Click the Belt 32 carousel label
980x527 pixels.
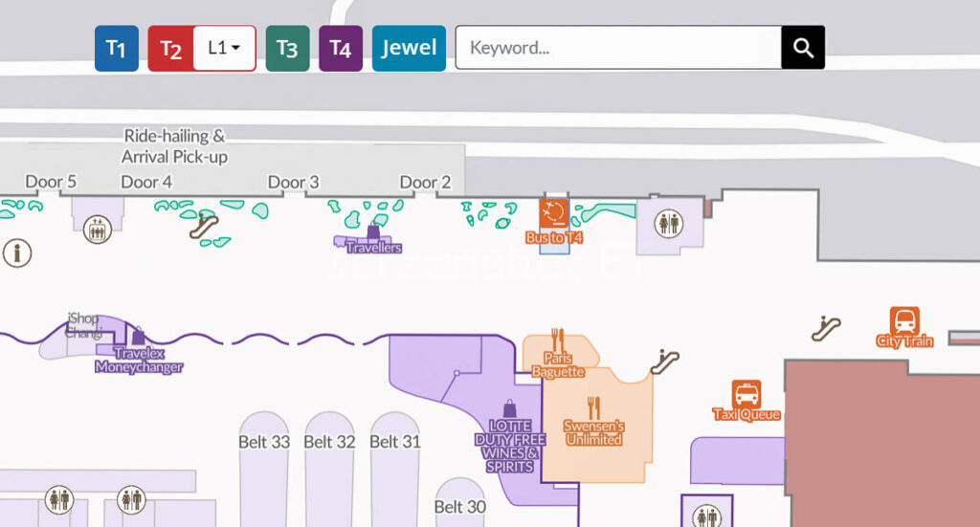[x=329, y=442]
